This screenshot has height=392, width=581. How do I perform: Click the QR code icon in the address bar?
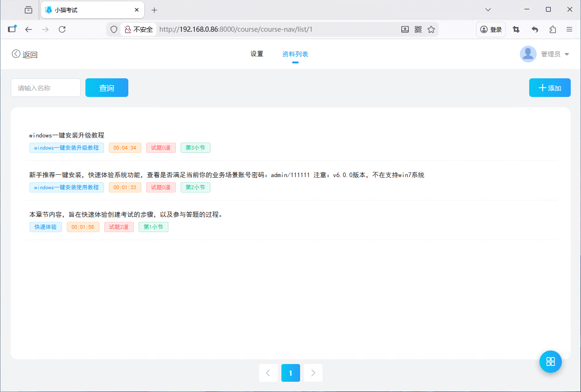click(x=418, y=29)
